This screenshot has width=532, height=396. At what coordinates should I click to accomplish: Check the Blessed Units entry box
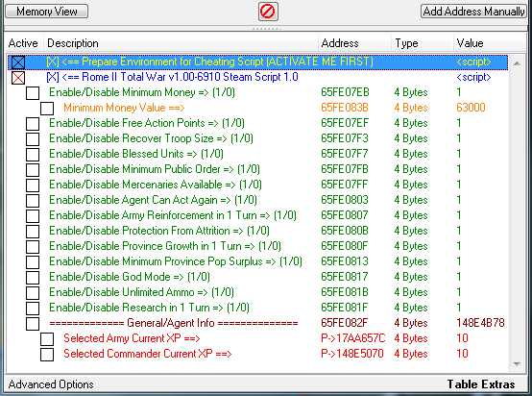pyautogui.click(x=33, y=155)
